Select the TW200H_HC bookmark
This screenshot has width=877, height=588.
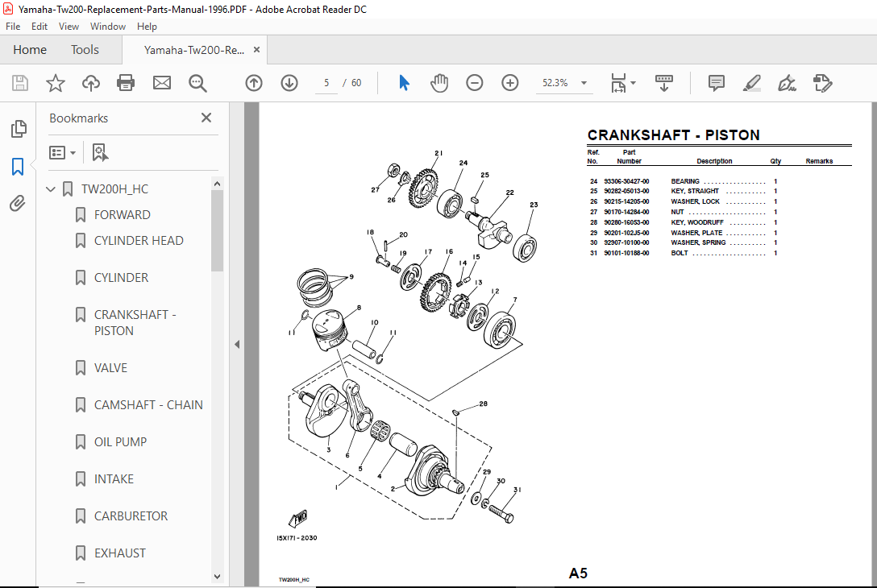pos(114,189)
